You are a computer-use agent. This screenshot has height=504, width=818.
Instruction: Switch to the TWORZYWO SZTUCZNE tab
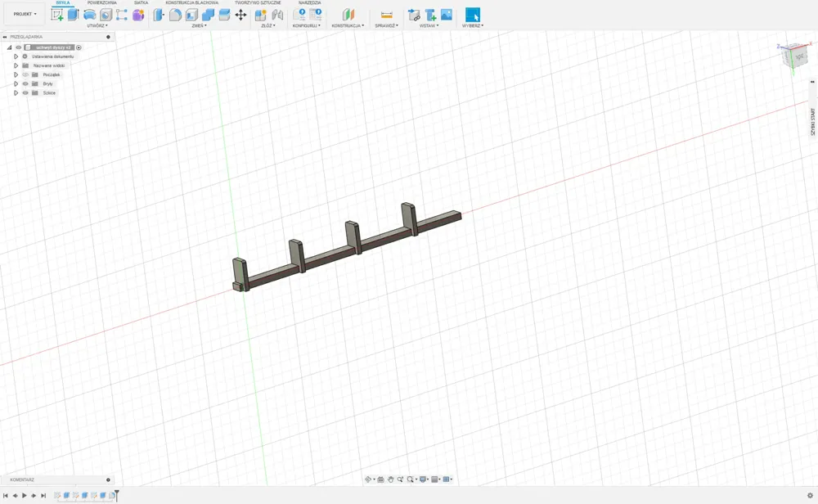click(258, 2)
